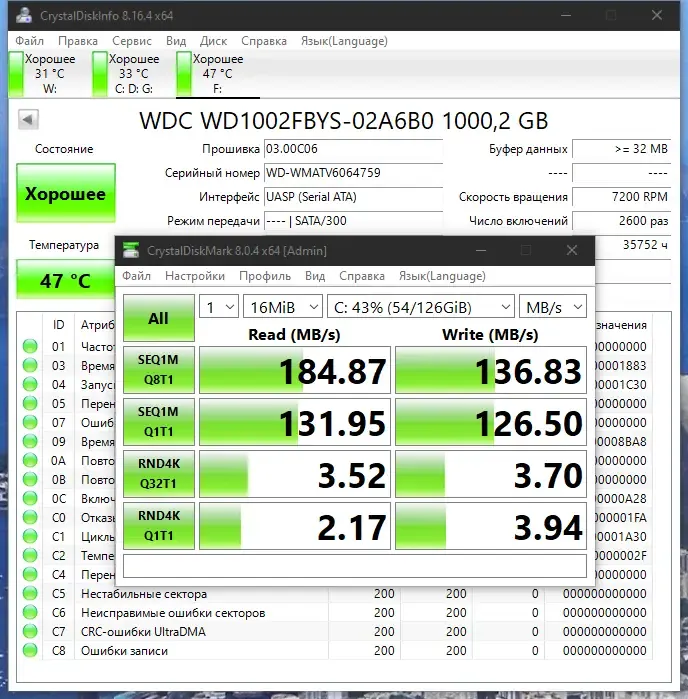Image resolution: width=688 pixels, height=699 pixels.
Task: Click status circle for attribute C5
Action: click(x=30, y=593)
